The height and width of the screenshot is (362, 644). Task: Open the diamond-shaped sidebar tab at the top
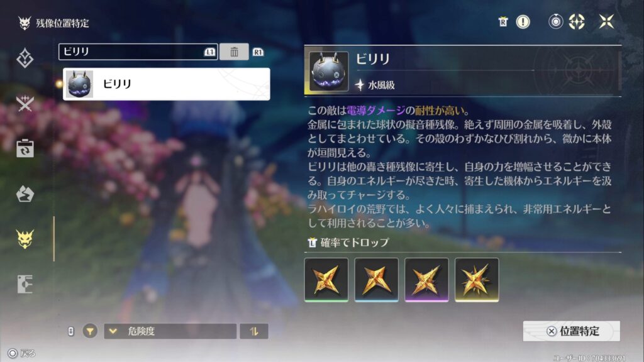point(25,58)
